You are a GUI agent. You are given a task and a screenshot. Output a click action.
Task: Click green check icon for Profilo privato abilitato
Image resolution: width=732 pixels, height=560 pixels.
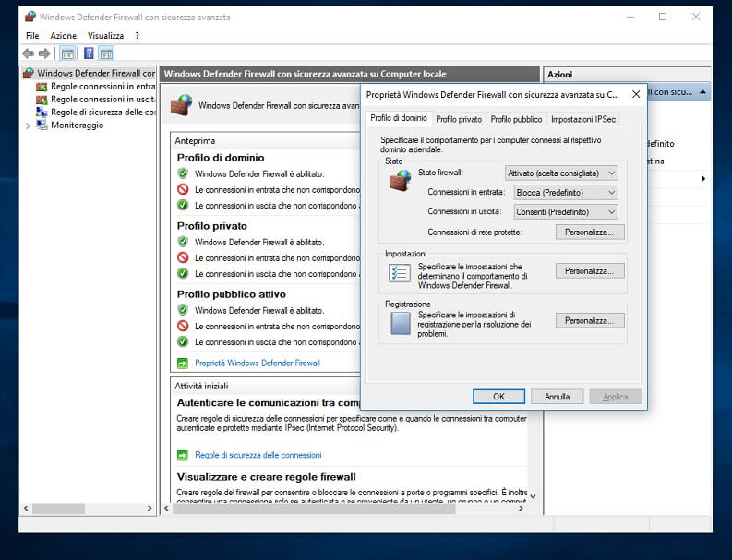click(183, 242)
